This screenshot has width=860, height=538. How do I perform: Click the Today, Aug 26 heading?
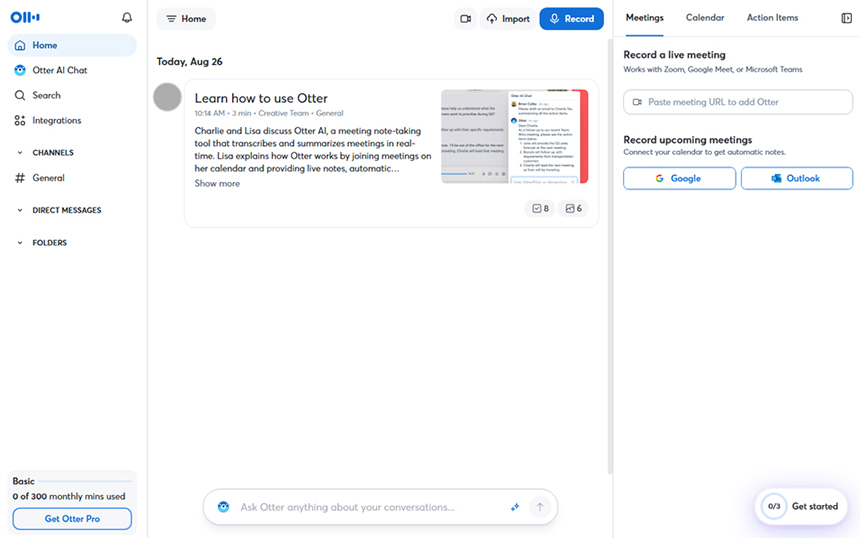(x=189, y=61)
